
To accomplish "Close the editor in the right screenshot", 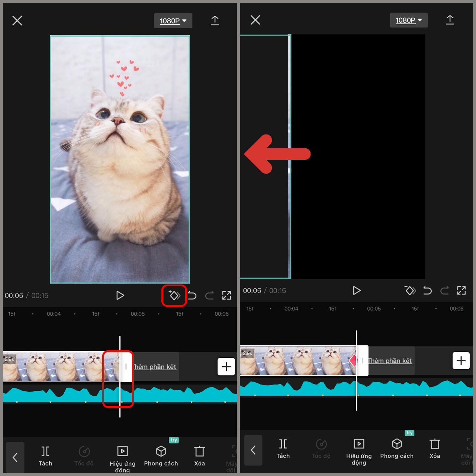I will (255, 20).
